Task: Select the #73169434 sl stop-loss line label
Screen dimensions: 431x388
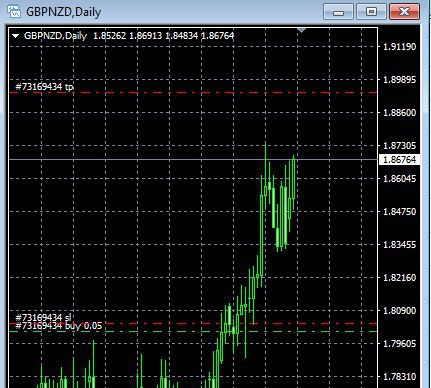Action: coord(43,317)
